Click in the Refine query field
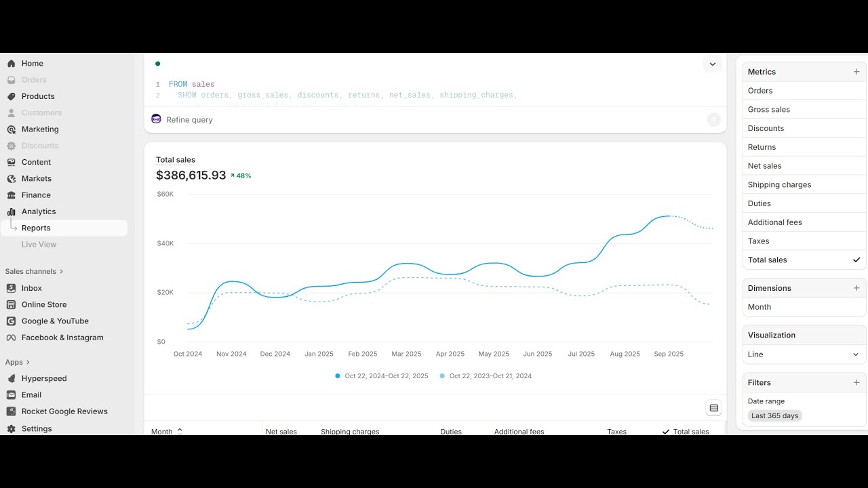The image size is (868, 488). point(427,120)
